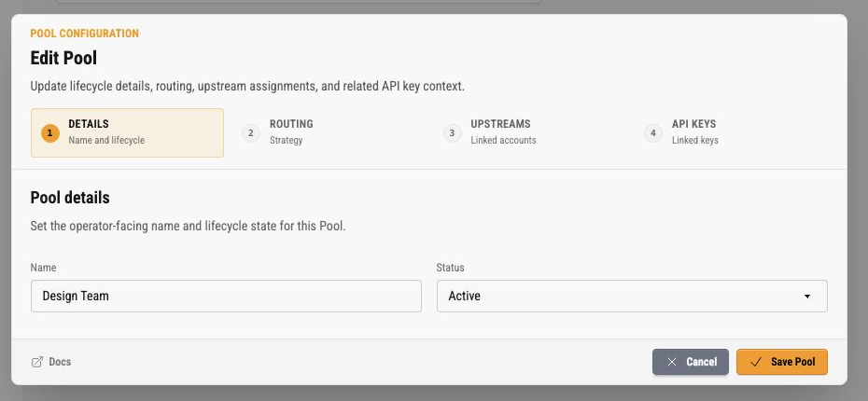Click the Status dropdown arrow
Image resolution: width=868 pixels, height=401 pixels.
coord(807,297)
